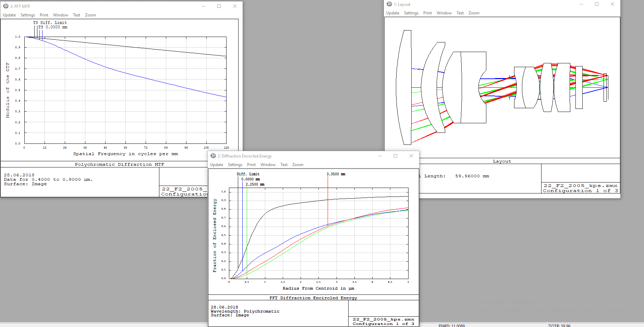Click Update in Layout window
Screen dimensions: 644x327
pyautogui.click(x=393, y=13)
